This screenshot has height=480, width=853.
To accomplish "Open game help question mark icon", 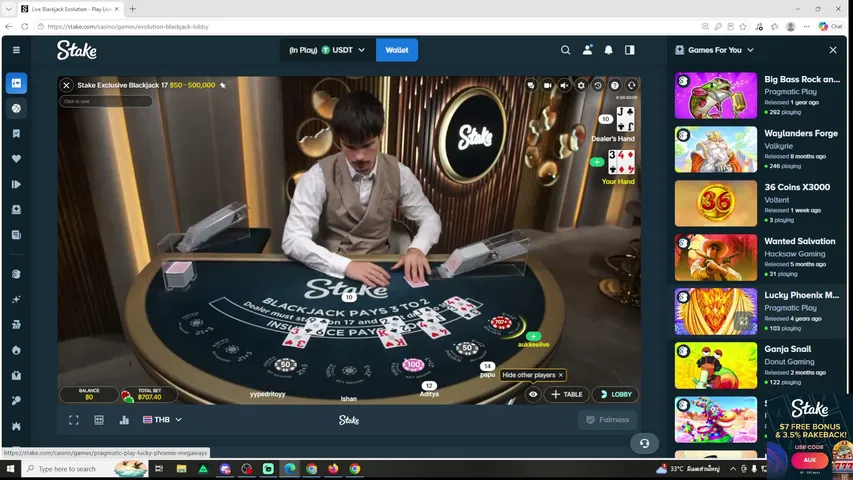I will 615,85.
